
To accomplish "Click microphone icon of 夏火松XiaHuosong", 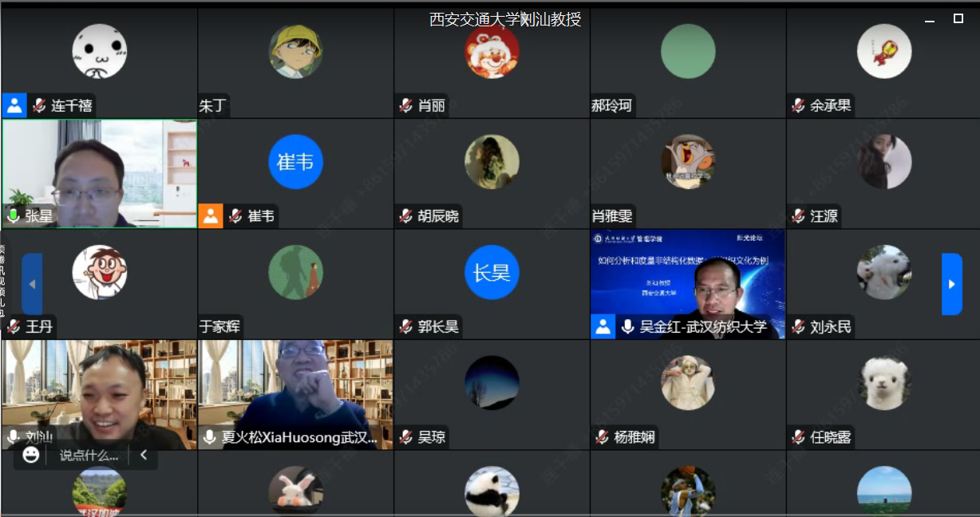I will pos(209,436).
